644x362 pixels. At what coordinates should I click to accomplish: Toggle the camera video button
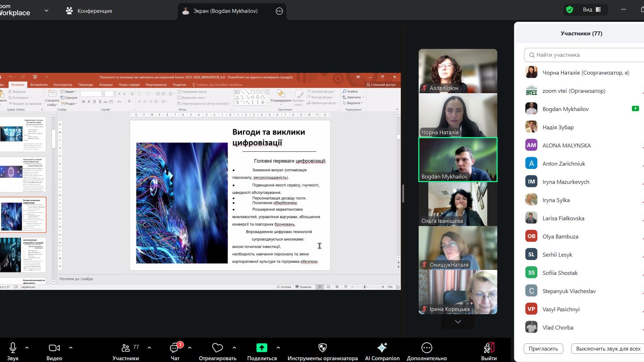54,348
